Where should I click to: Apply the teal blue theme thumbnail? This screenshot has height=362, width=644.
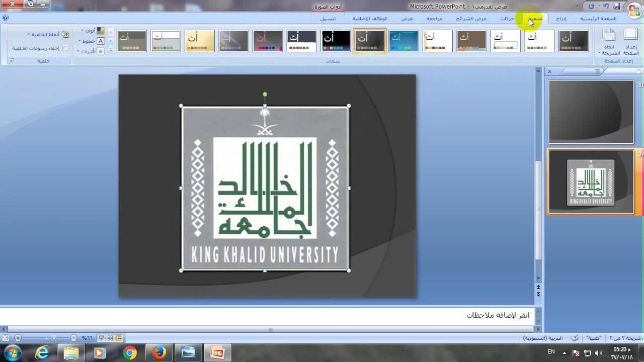click(x=404, y=41)
